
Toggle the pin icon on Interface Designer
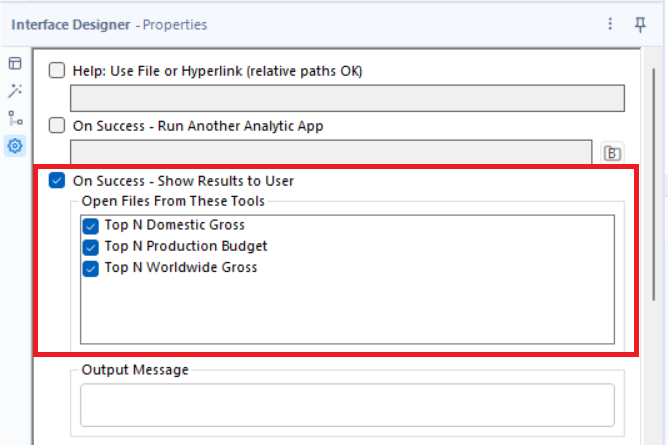640,25
